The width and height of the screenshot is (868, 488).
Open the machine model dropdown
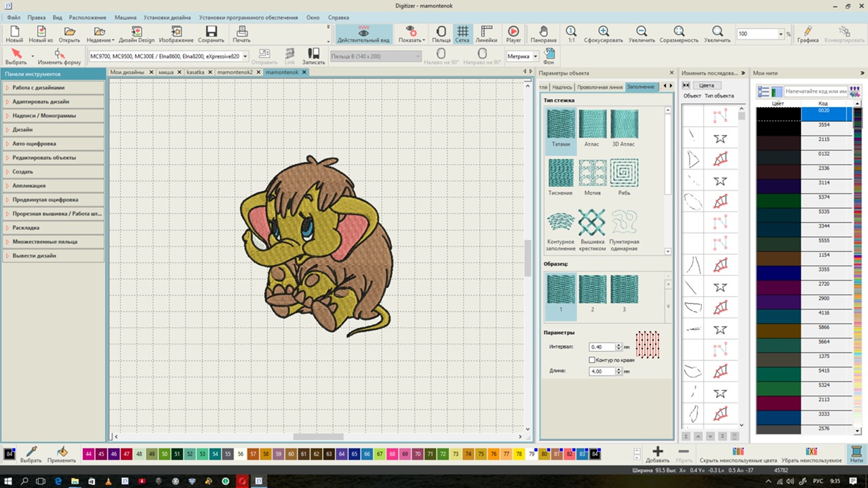pyautogui.click(x=245, y=56)
